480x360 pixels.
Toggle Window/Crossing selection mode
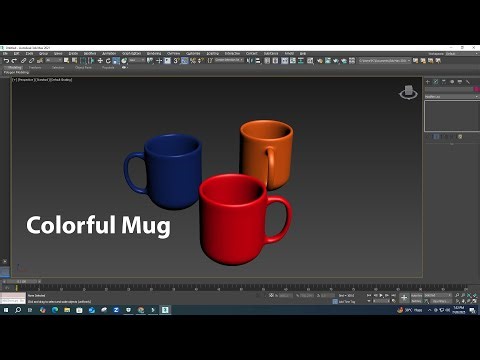(91, 61)
